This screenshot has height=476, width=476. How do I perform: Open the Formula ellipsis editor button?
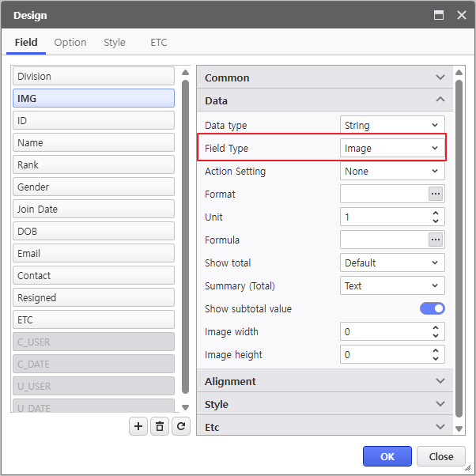[x=435, y=240]
